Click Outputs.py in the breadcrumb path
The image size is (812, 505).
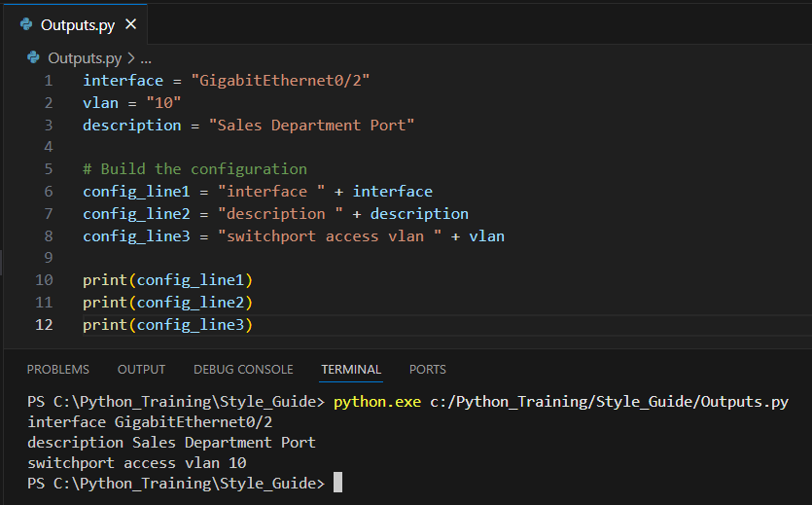click(85, 58)
